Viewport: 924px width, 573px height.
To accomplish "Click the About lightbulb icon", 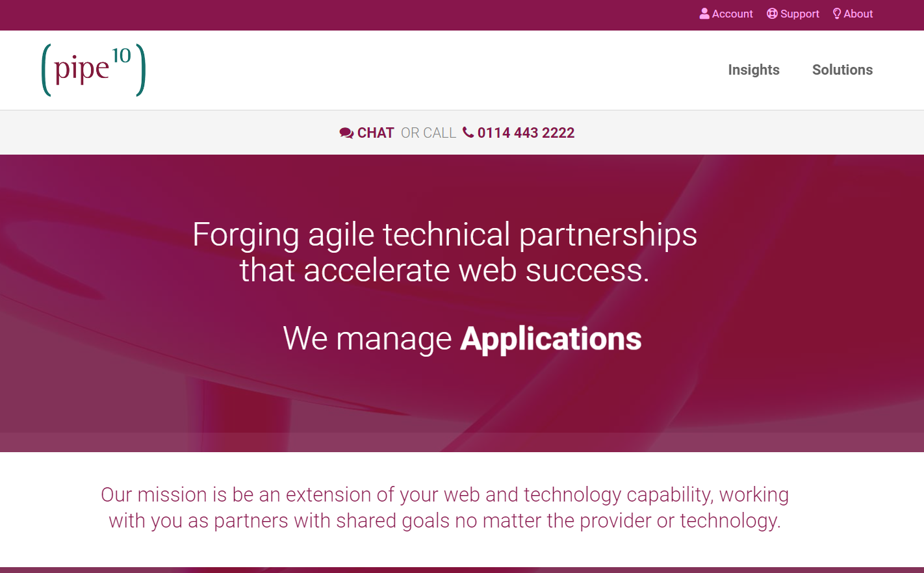I will (x=837, y=14).
